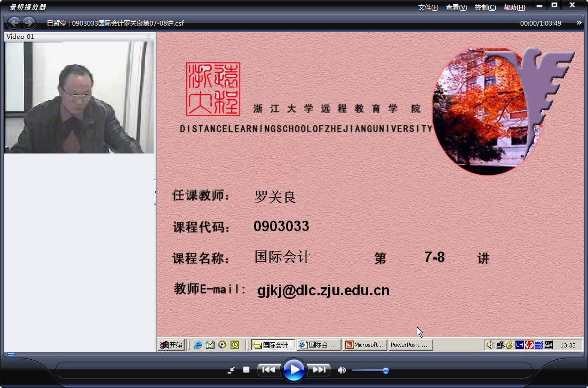Screen dimensions: 588x388
Task: Click the Video 01 lecturer thumbnail
Action: (79, 98)
